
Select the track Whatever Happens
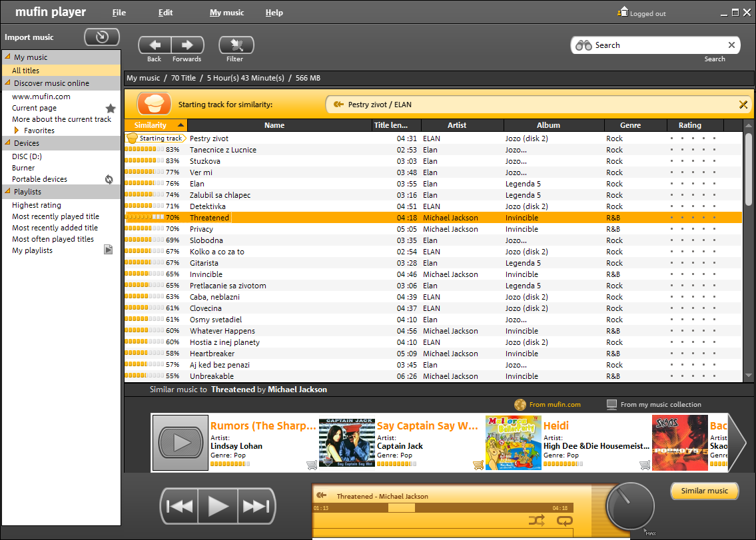[x=433, y=331]
